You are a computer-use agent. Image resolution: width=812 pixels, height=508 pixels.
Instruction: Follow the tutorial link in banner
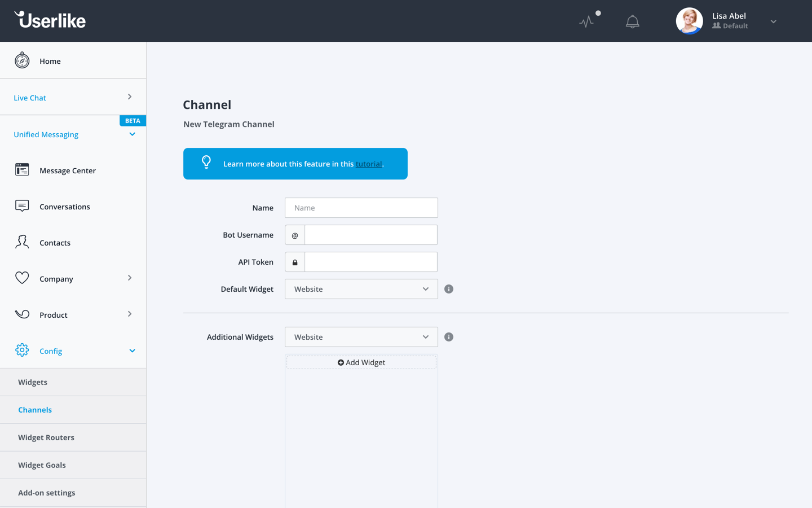tap(369, 164)
